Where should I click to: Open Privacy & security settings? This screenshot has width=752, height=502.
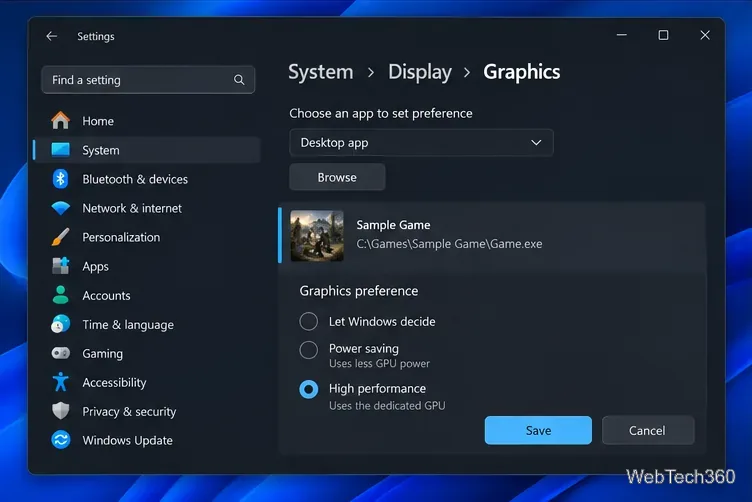pos(148,411)
